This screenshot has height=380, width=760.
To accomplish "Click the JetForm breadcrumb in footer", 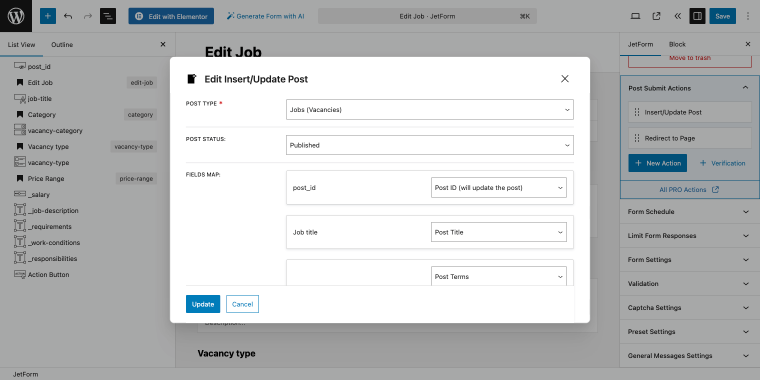I will point(26,374).
